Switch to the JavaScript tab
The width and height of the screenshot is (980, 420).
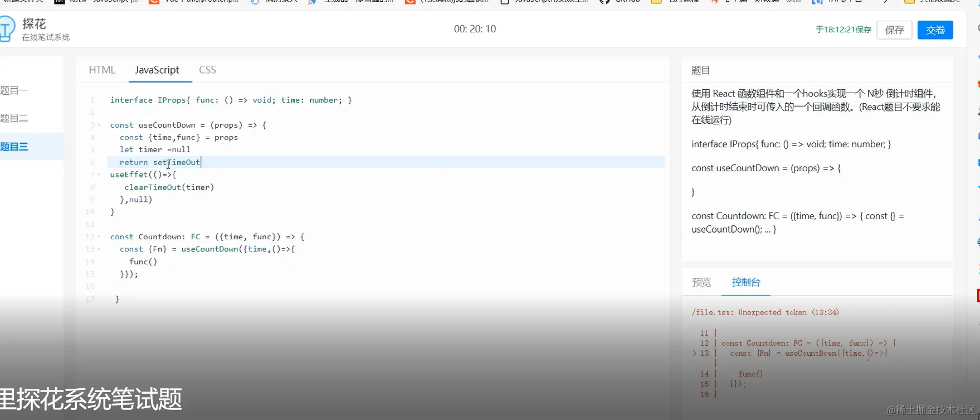[x=157, y=70]
